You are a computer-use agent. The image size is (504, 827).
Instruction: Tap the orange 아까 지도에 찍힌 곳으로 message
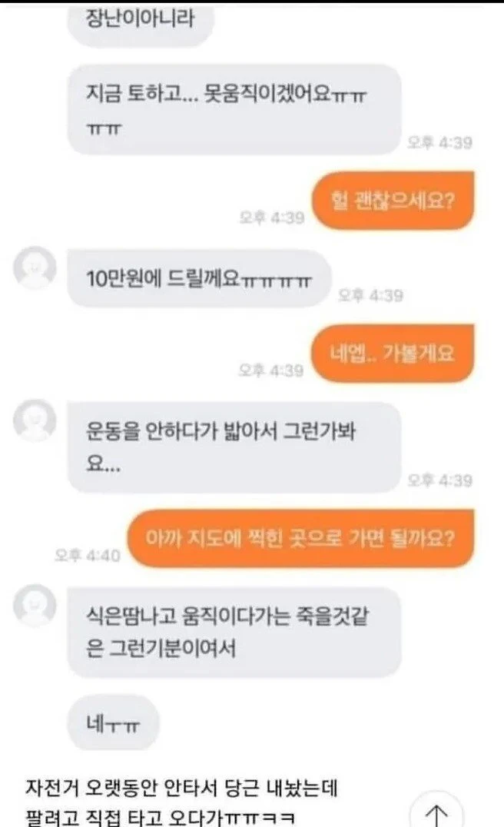tap(300, 539)
